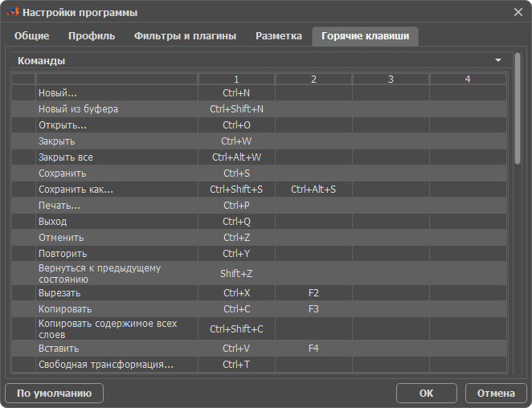Click the Ctrl+Alt+S shortcut cell

(313, 190)
